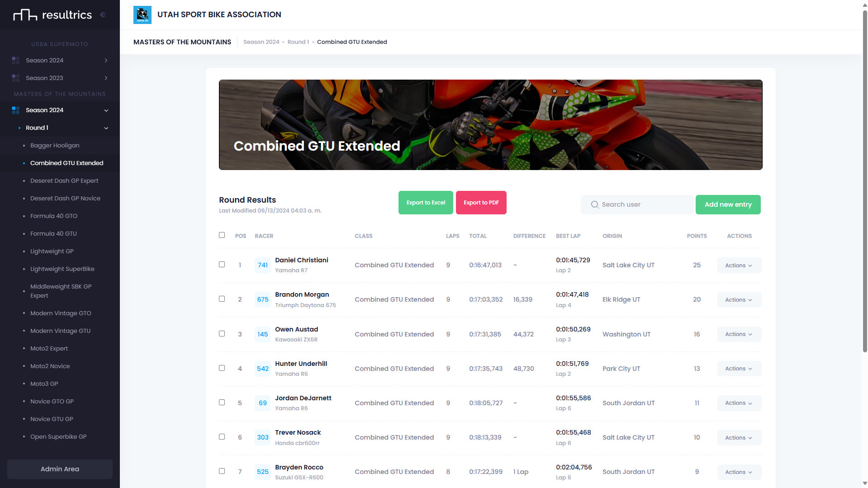Open Novice GTU GP from the sidebar
The image size is (868, 488).
[x=51, y=419]
